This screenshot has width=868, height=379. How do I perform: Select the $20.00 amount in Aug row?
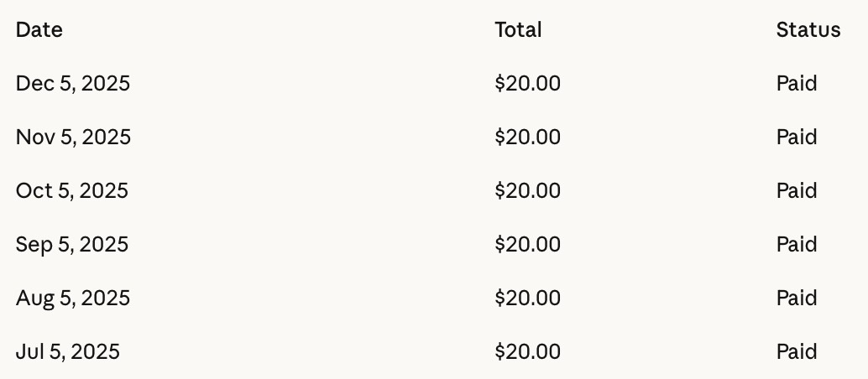pyautogui.click(x=527, y=299)
